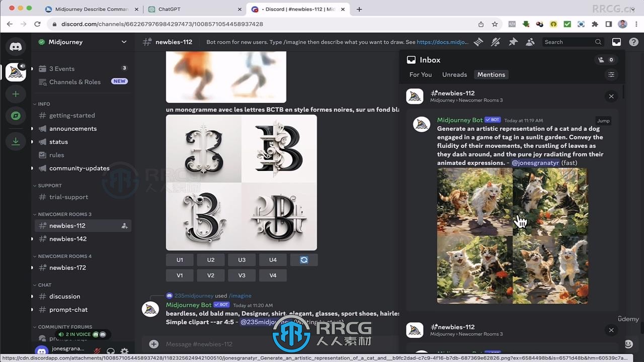Show member list people icon
Screen dimensions: 644x362
coord(530,42)
